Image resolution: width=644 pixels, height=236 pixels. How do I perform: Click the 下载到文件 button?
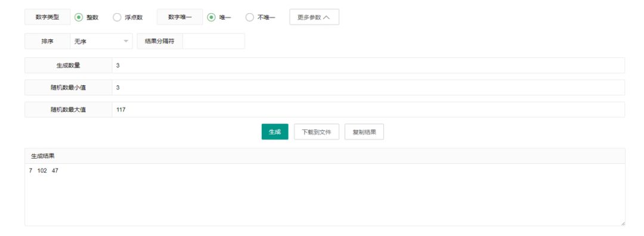[x=317, y=132]
